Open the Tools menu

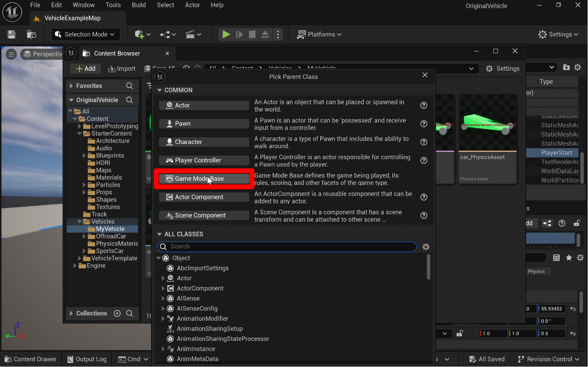pyautogui.click(x=113, y=5)
